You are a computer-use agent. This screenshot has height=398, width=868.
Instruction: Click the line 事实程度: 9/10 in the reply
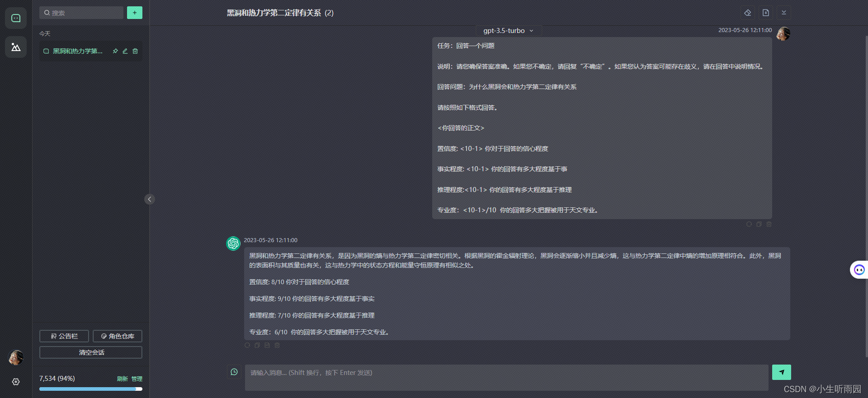[312, 299]
